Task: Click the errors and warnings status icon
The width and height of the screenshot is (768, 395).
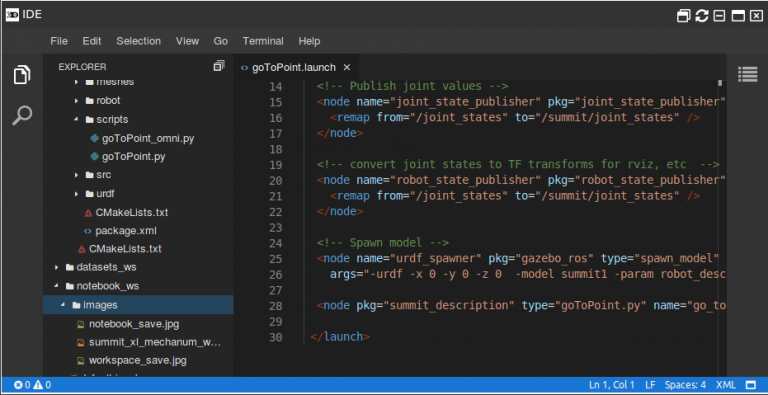Action: 32,385
